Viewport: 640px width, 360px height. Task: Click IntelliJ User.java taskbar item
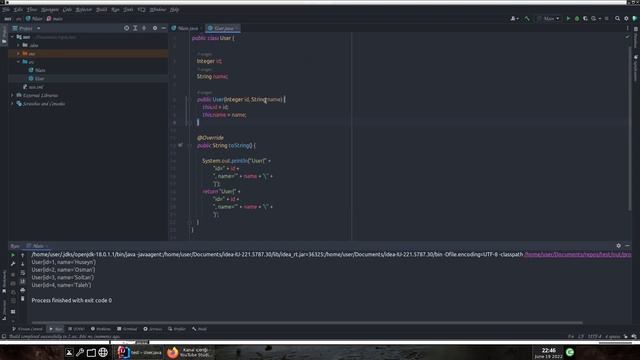[140, 352]
